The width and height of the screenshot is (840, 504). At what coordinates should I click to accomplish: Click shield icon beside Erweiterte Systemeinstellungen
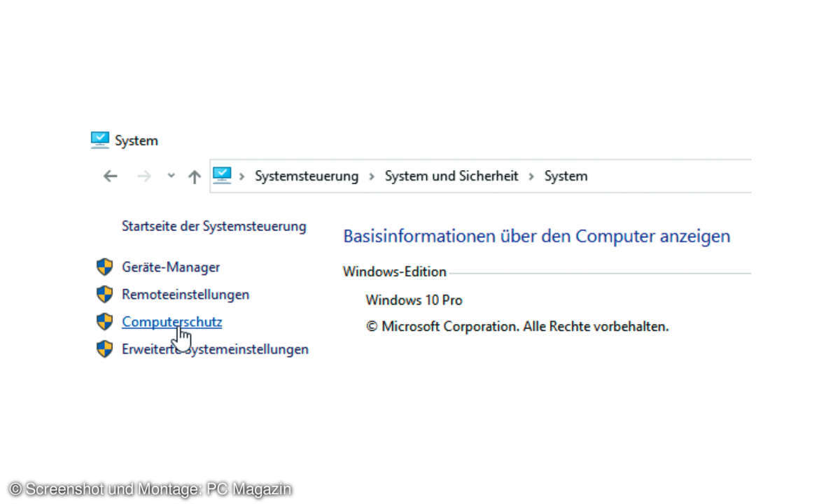coord(104,349)
